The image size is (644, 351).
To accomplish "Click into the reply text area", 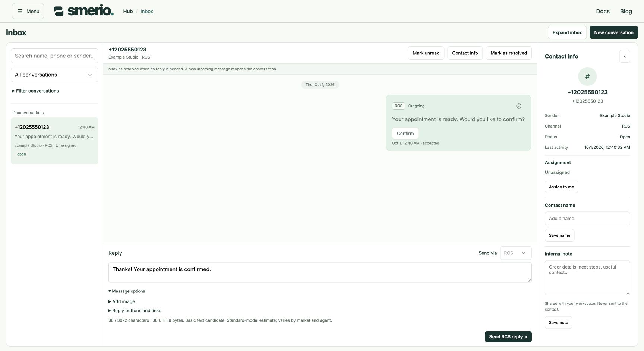I will click(320, 272).
